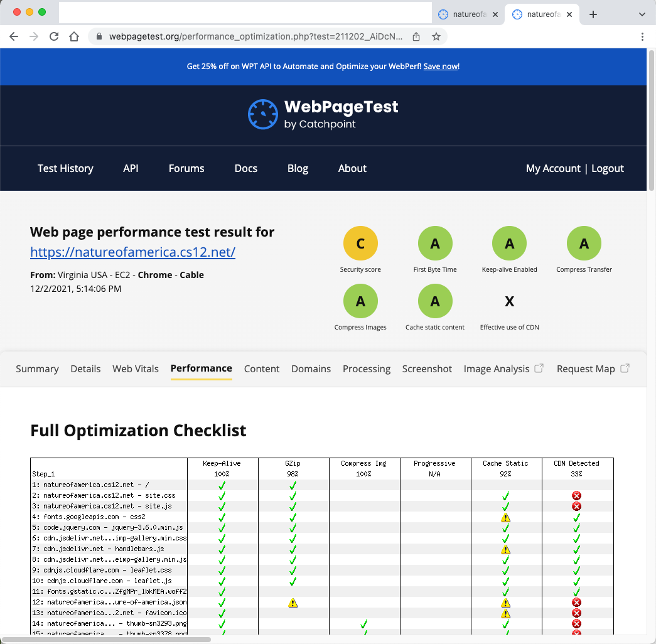This screenshot has width=656, height=644.
Task: Open the About nav link
Action: click(x=352, y=168)
